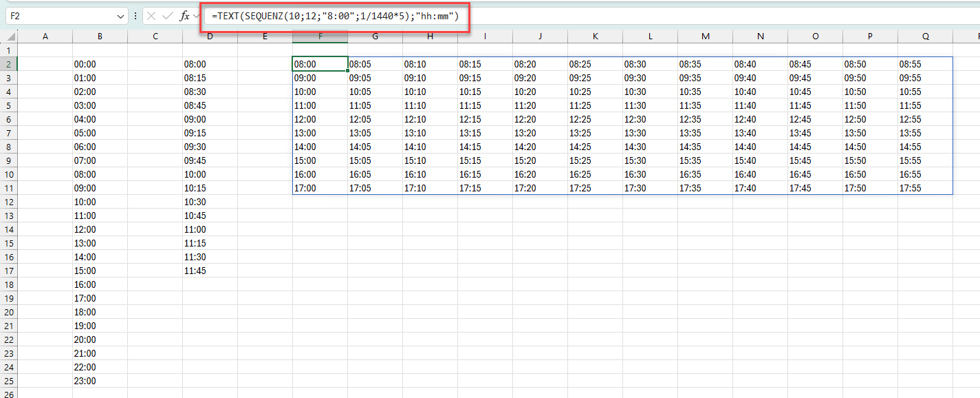Select row 17 header
The height and width of the screenshot is (398, 980).
(x=8, y=271)
